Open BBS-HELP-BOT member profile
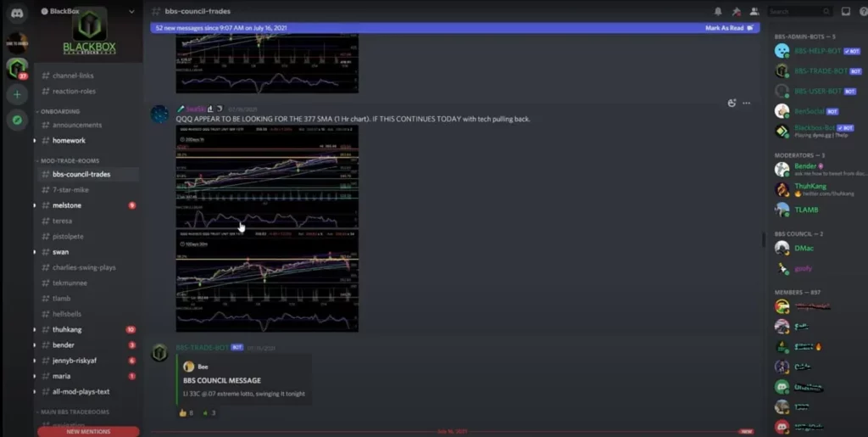 (x=817, y=51)
